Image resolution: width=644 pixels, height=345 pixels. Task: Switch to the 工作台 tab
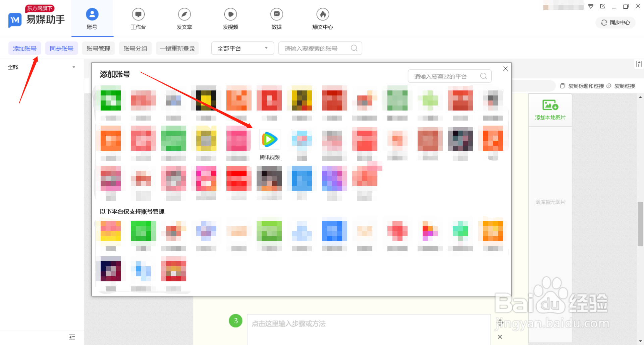[138, 19]
